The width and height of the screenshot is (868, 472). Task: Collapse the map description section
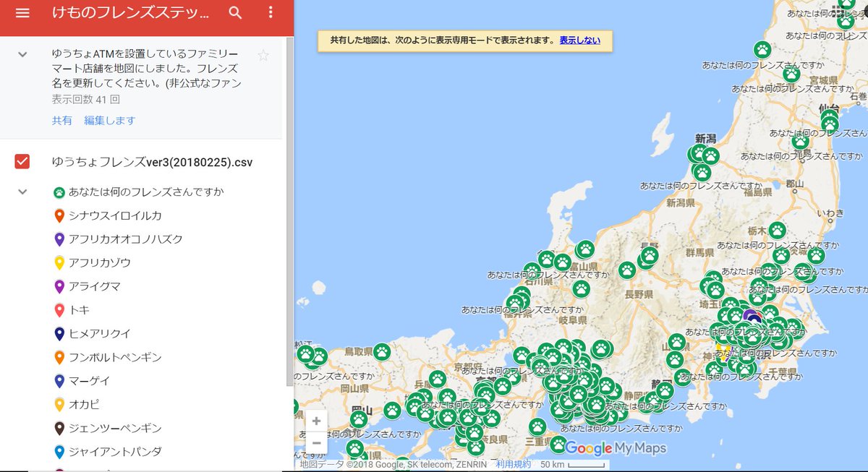[x=22, y=54]
